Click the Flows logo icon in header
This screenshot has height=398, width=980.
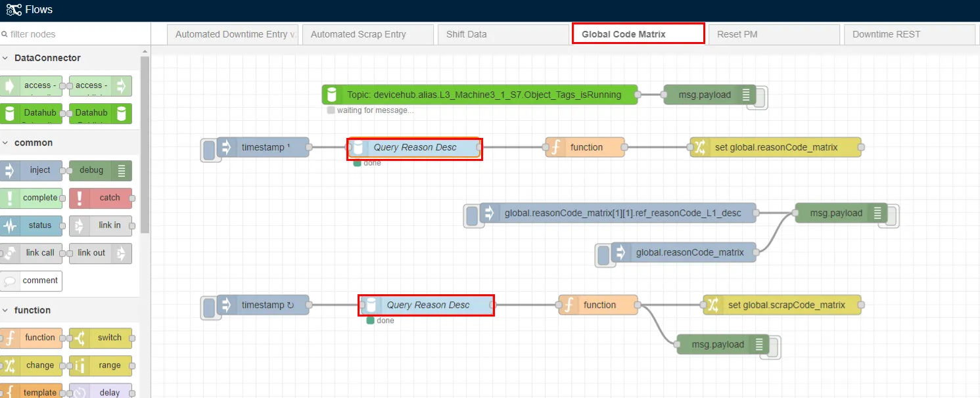[14, 10]
